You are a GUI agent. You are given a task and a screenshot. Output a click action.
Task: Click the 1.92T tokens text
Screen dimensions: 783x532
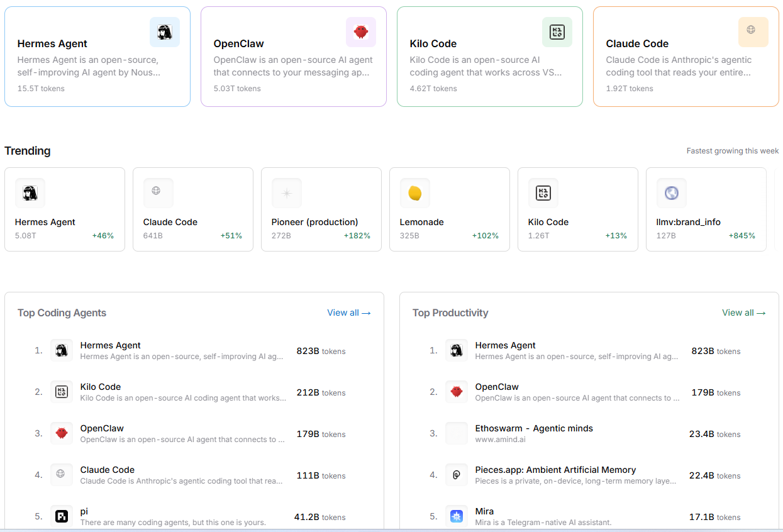(x=630, y=89)
